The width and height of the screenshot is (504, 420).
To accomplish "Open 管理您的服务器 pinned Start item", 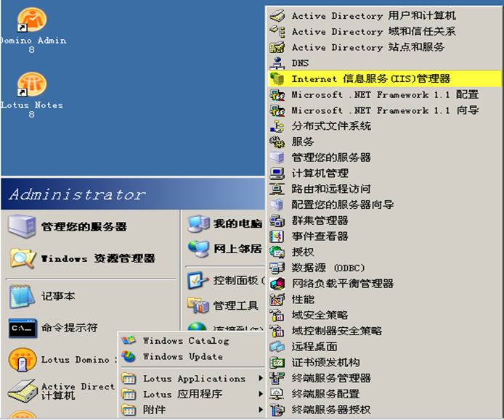I will tap(91, 227).
